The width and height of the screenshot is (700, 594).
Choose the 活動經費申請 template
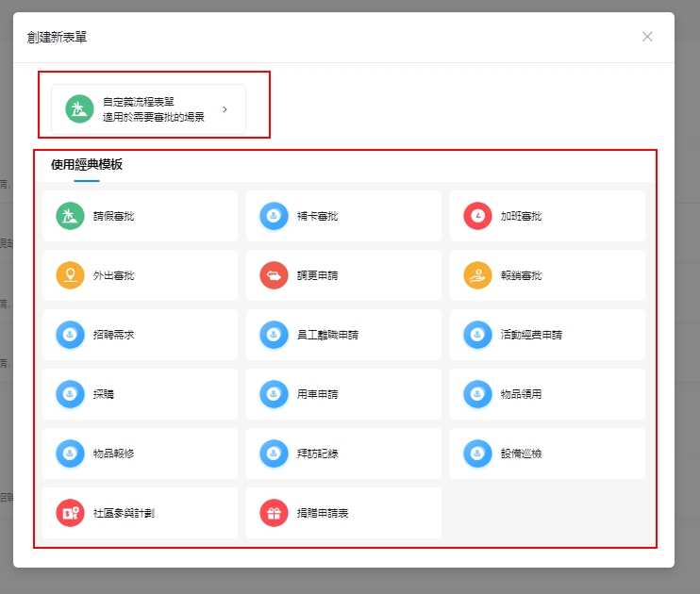(x=547, y=335)
